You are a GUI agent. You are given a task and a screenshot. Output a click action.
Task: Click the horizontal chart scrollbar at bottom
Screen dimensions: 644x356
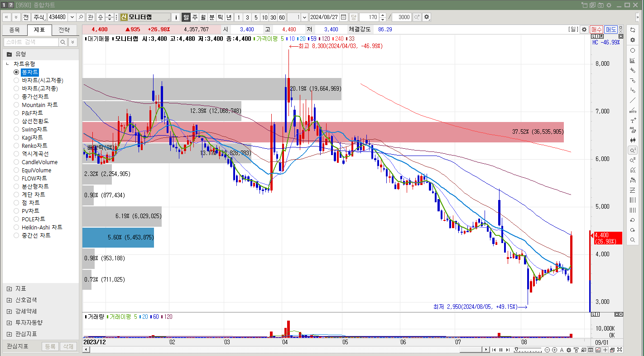tap(471, 350)
